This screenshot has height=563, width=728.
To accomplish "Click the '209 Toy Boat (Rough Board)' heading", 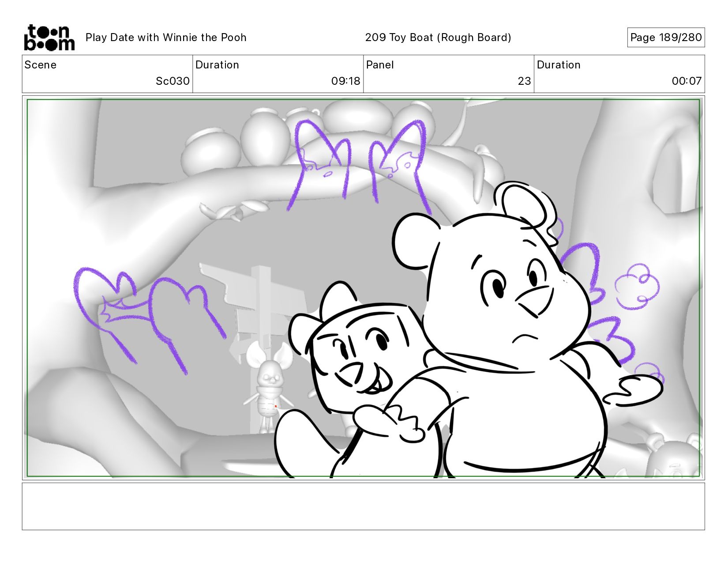I will (x=438, y=38).
